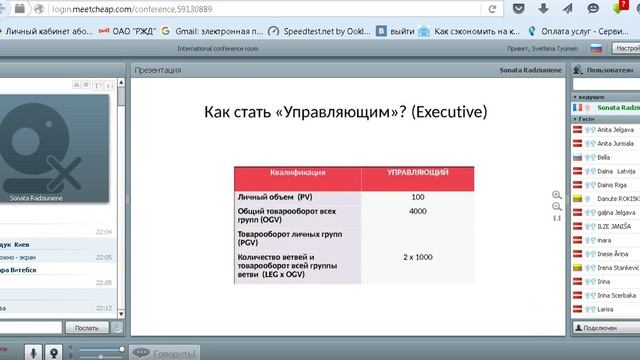Click the Подключен connected users button
The image size is (640, 360).
pos(606,328)
